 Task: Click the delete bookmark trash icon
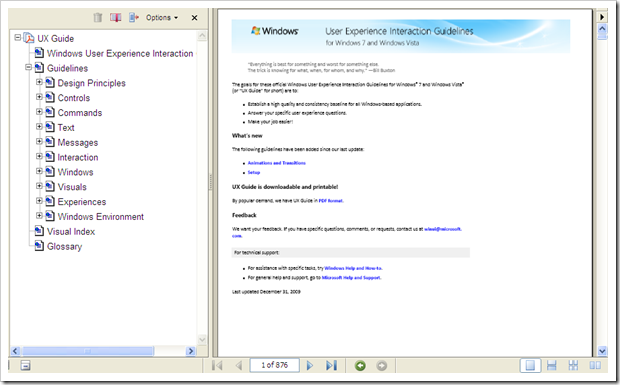coord(98,17)
